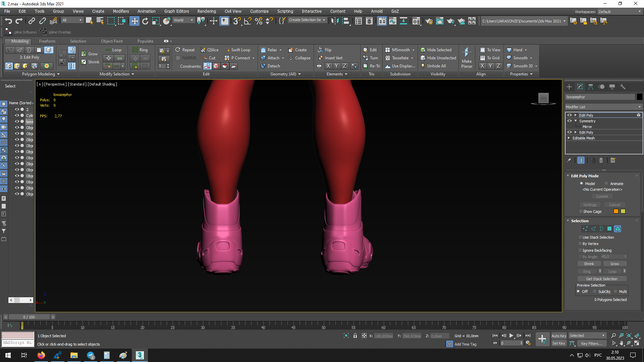Enable the Ignore Backfacing checkbox
Image resolution: width=644 pixels, height=362 pixels.
pyautogui.click(x=581, y=250)
